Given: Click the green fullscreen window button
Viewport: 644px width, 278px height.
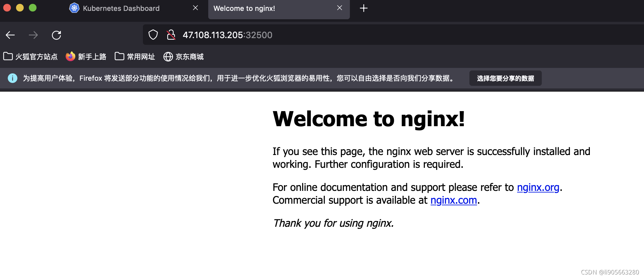Looking at the screenshot, I should [33, 8].
